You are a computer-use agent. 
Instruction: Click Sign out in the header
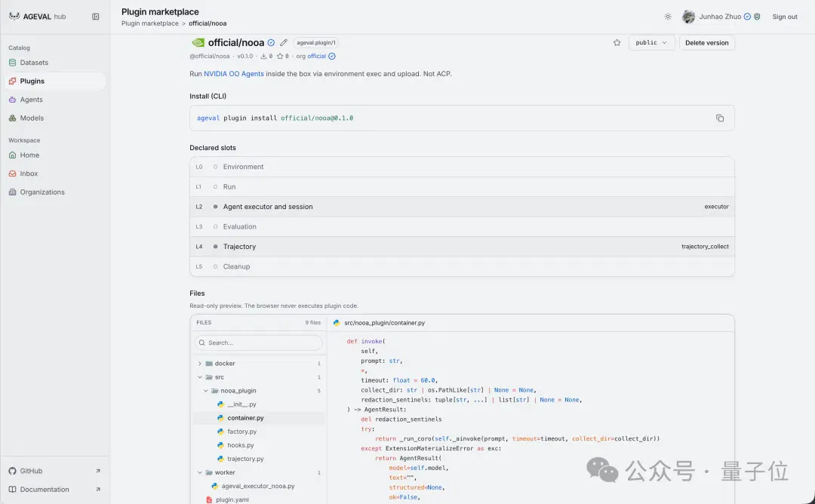[784, 17]
